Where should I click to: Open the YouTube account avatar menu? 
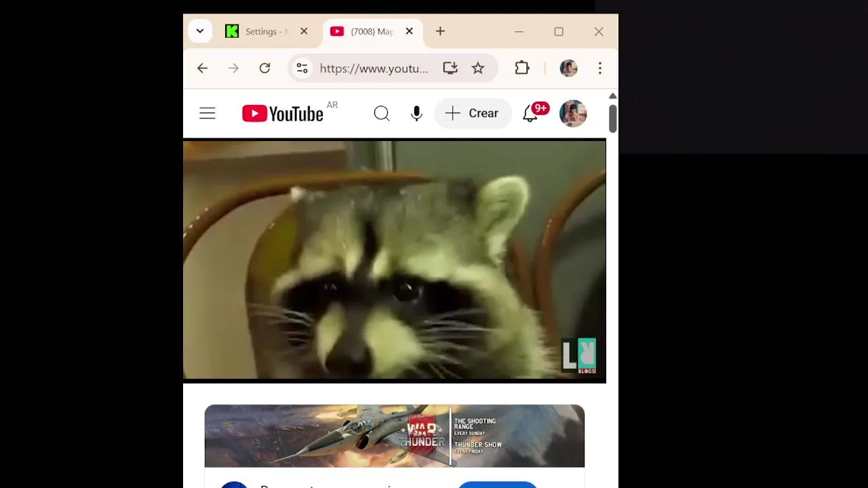tap(573, 113)
